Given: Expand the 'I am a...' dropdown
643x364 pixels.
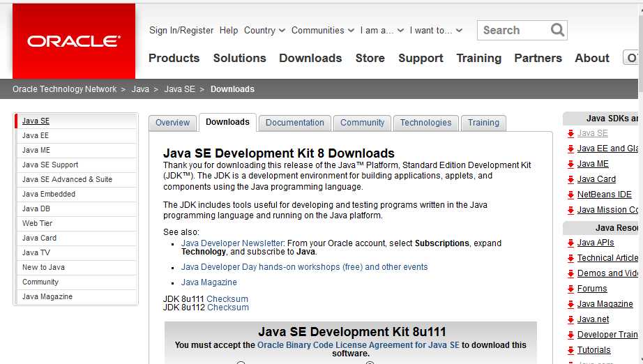Looking at the screenshot, I should [381, 31].
